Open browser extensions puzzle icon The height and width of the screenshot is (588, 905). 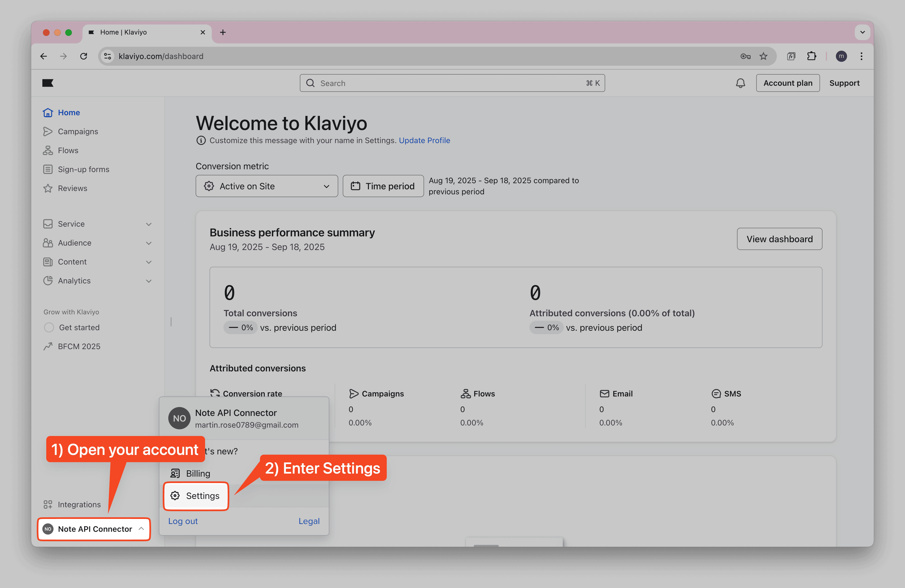811,56
